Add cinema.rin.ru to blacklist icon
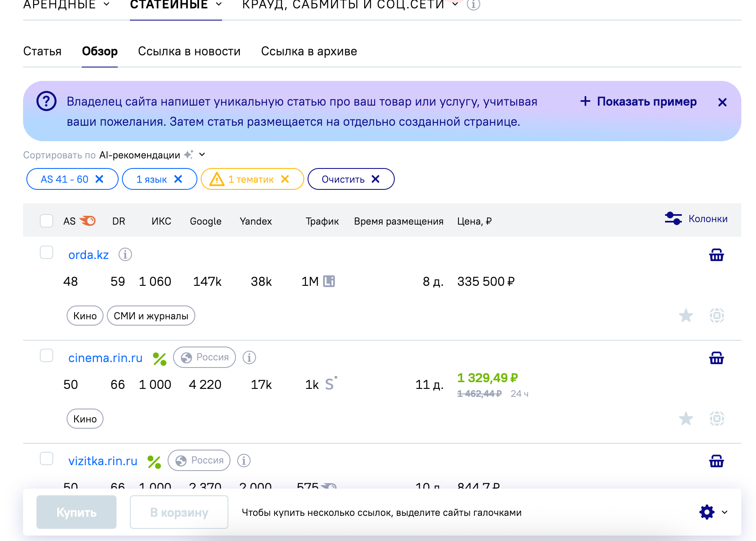The width and height of the screenshot is (756, 541). pyautogui.click(x=717, y=419)
